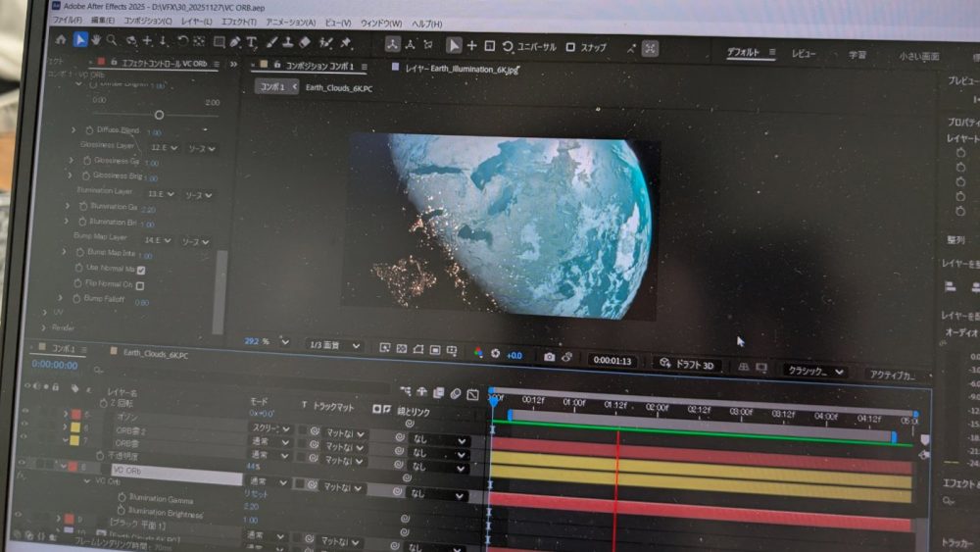Select the Clone Stamp tool
Screen dimensions: 980x552
coord(287,42)
